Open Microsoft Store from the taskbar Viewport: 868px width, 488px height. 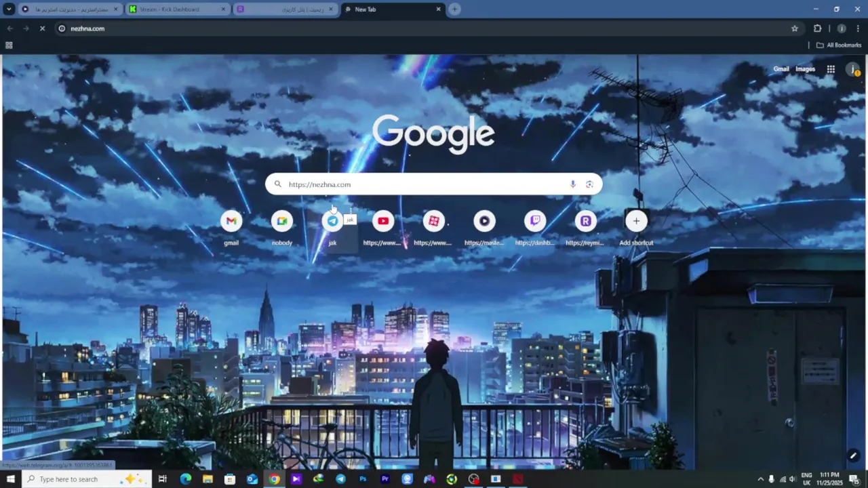(230, 479)
